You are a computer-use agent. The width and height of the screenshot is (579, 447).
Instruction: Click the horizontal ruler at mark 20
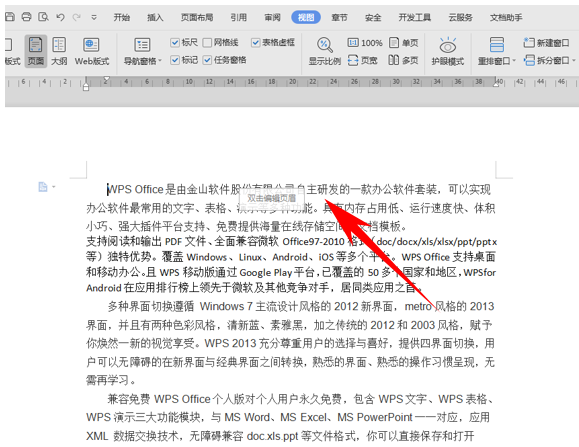point(292,82)
